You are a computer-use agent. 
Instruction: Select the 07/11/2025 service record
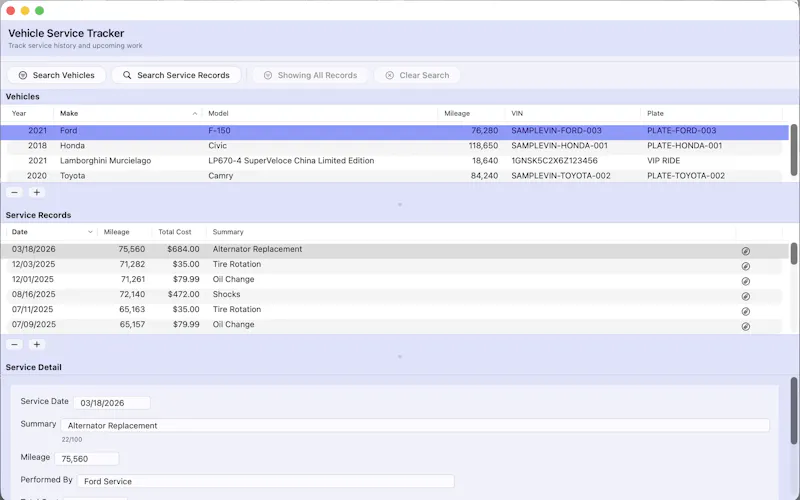click(x=394, y=309)
